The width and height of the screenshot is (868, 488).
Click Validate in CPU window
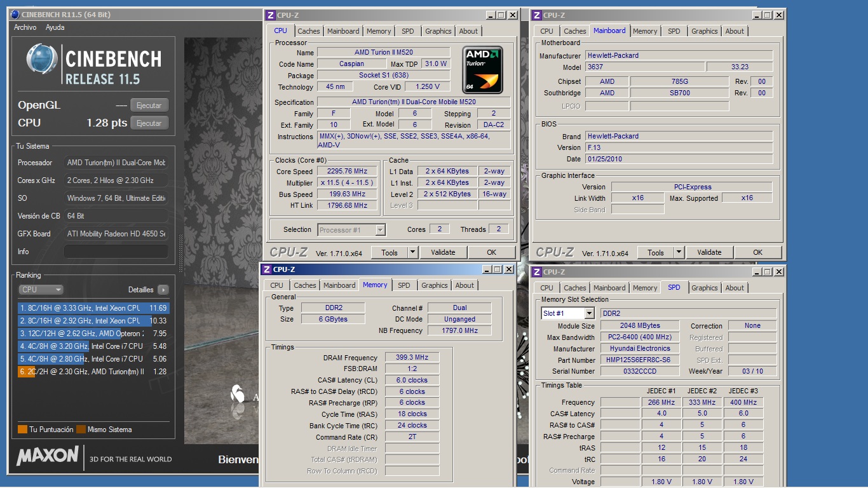[443, 252]
